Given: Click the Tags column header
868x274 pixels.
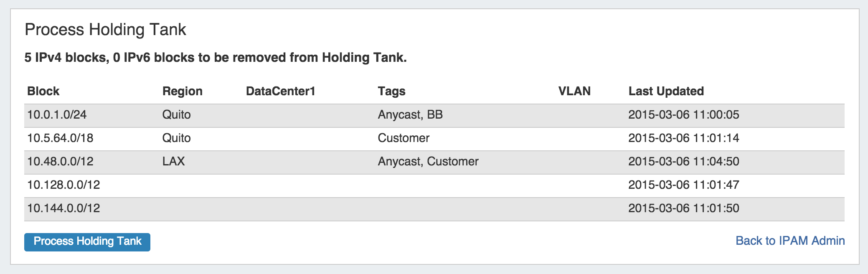Looking at the screenshot, I should 391,91.
